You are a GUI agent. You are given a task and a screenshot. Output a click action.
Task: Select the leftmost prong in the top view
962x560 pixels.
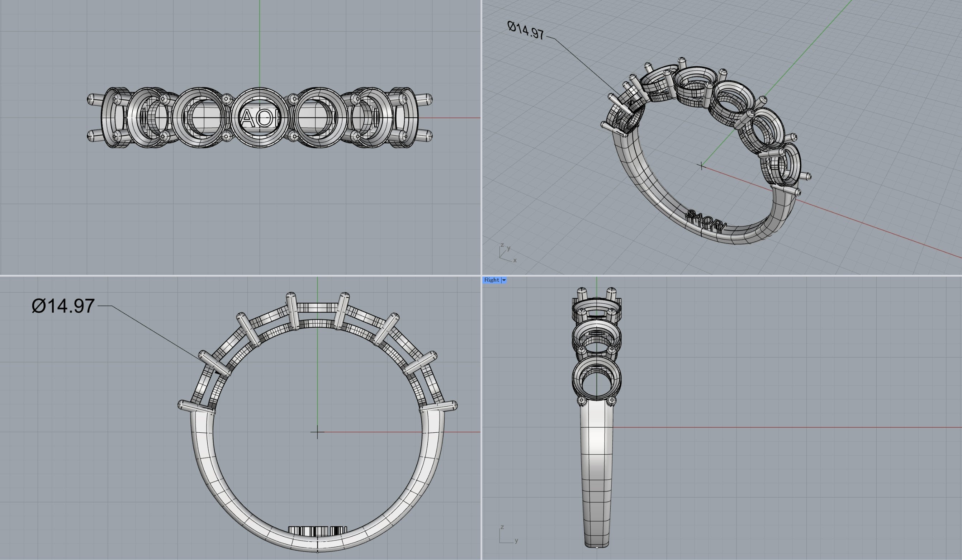tap(94, 99)
